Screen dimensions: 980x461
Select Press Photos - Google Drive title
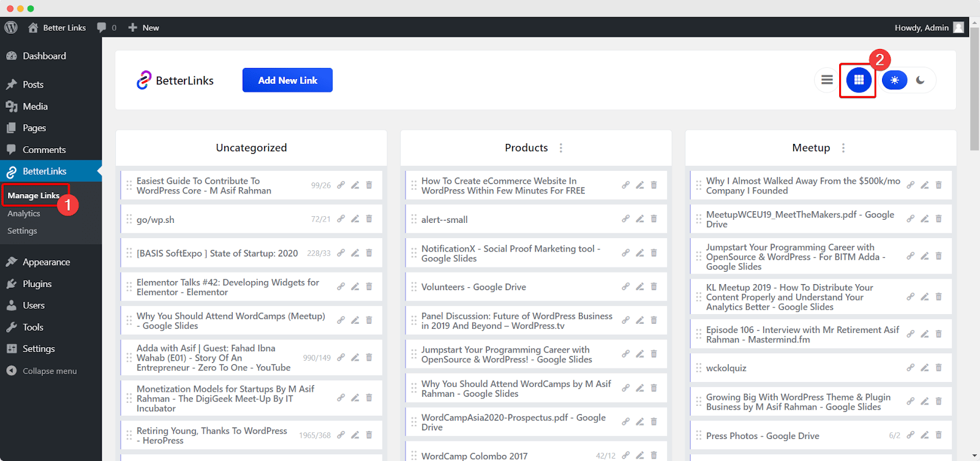[x=763, y=436]
